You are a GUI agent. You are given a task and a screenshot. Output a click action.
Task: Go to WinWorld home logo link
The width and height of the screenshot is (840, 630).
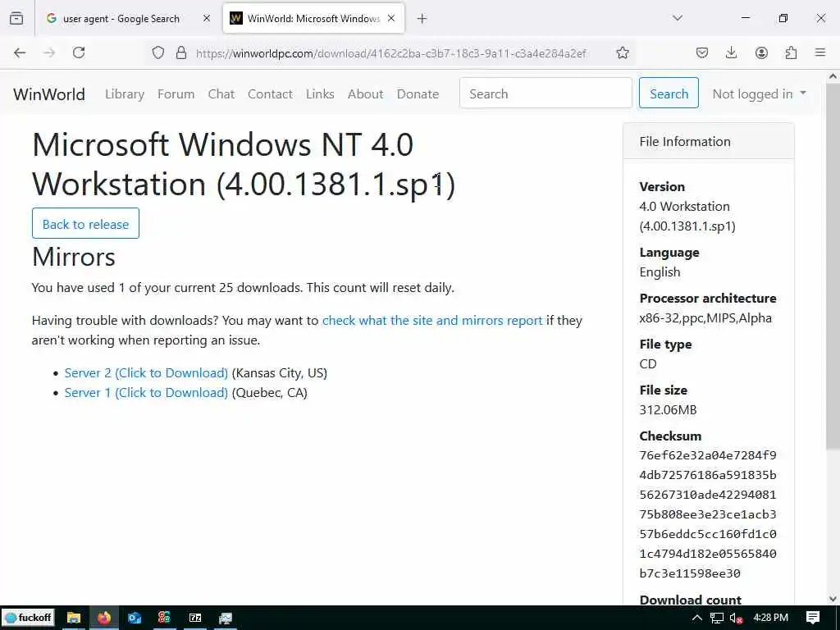[49, 94]
